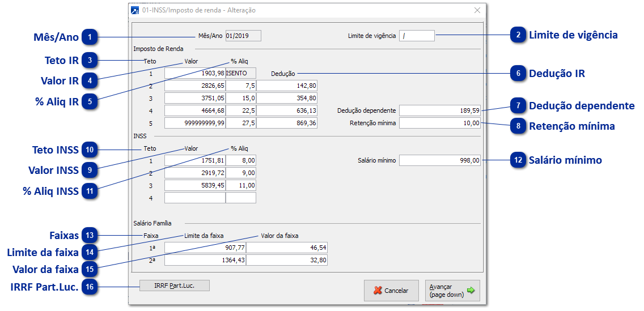Click the Salário mínimo field showing 998,00

tap(439, 161)
